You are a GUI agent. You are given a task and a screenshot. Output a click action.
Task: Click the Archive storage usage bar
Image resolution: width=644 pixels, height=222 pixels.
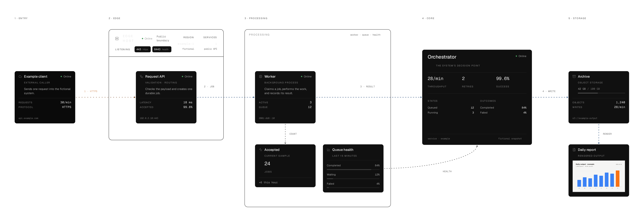click(x=601, y=93)
